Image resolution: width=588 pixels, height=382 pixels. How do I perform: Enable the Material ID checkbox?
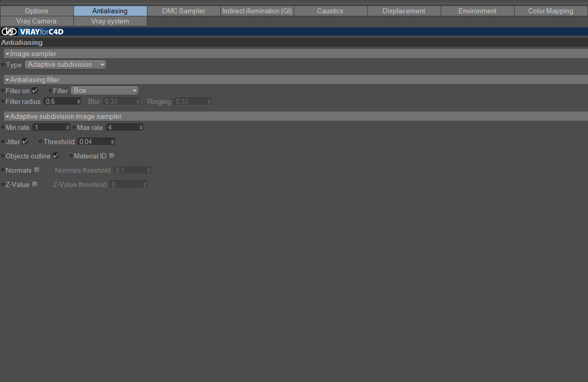(x=112, y=156)
